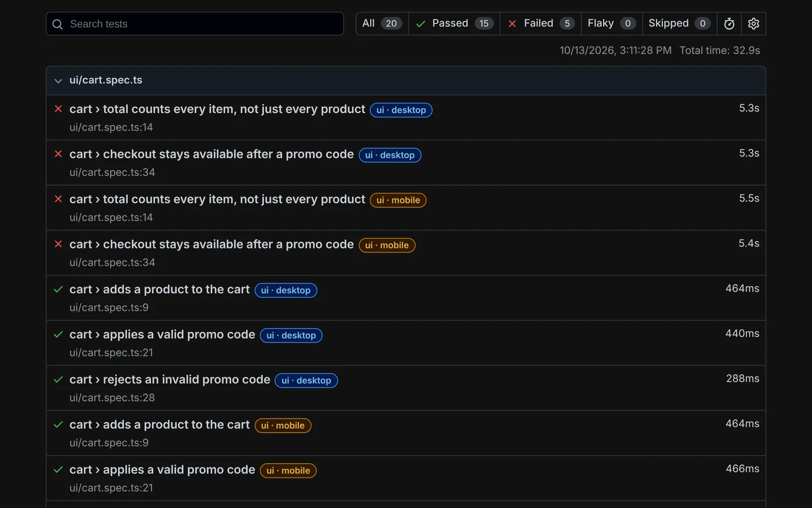Open failed desktop test 'total counts every item'

coord(217,109)
